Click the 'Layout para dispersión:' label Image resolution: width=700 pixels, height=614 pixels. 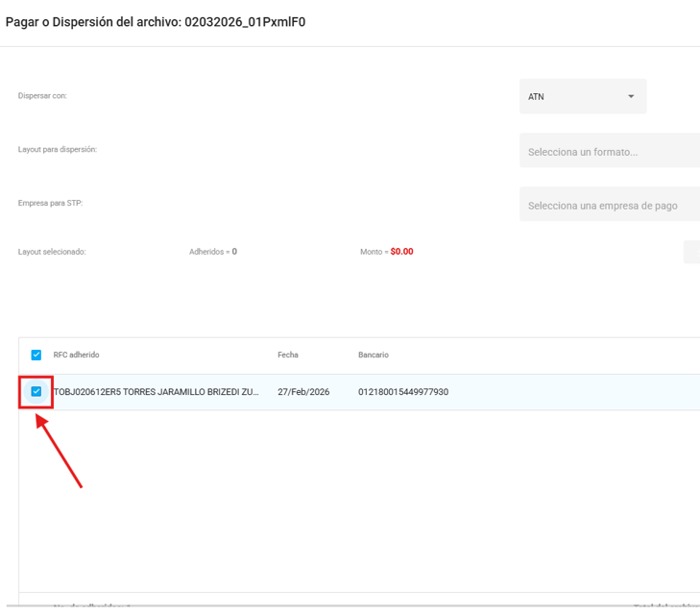pos(58,150)
